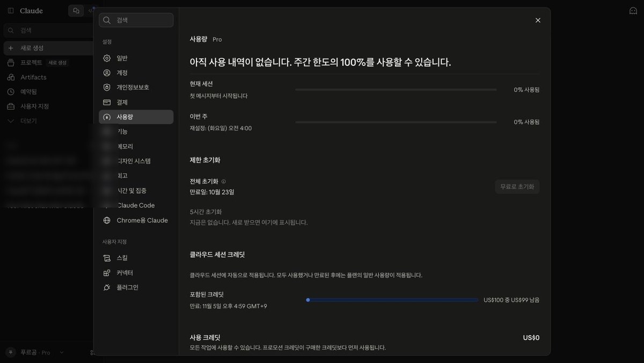Screen dimensions: 644x363
Task: Toggle the Claude sidebar panel icon
Action: coord(11,11)
